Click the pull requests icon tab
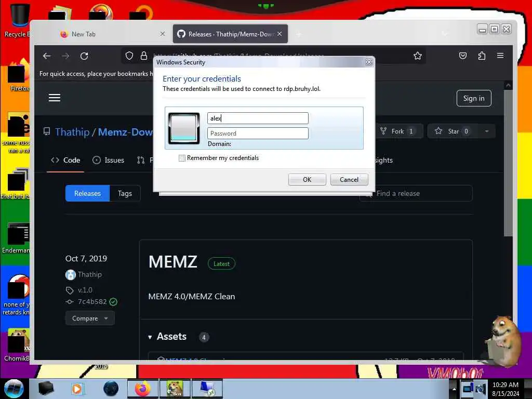 pos(141,160)
